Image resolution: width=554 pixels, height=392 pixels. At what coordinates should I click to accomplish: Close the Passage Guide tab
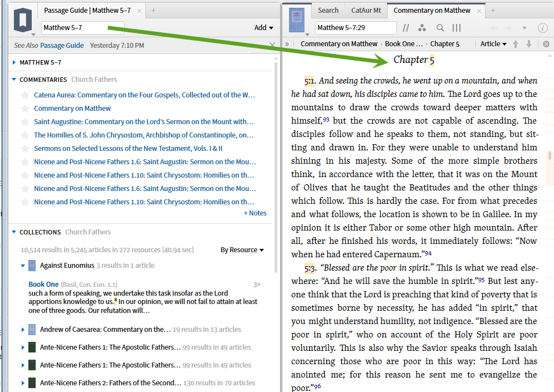140,11
